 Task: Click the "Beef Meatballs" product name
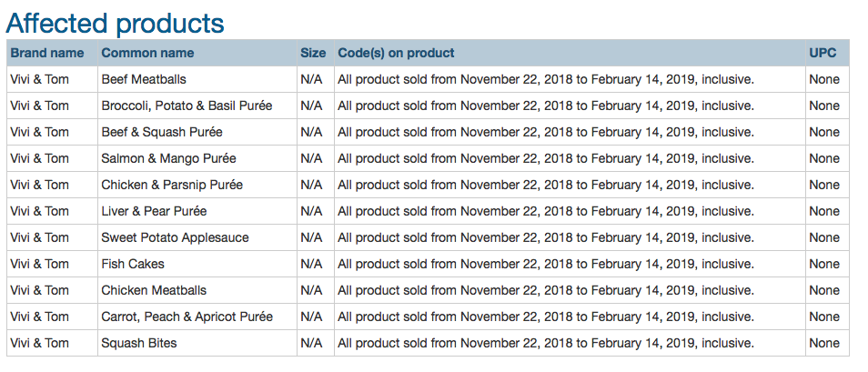(x=144, y=79)
